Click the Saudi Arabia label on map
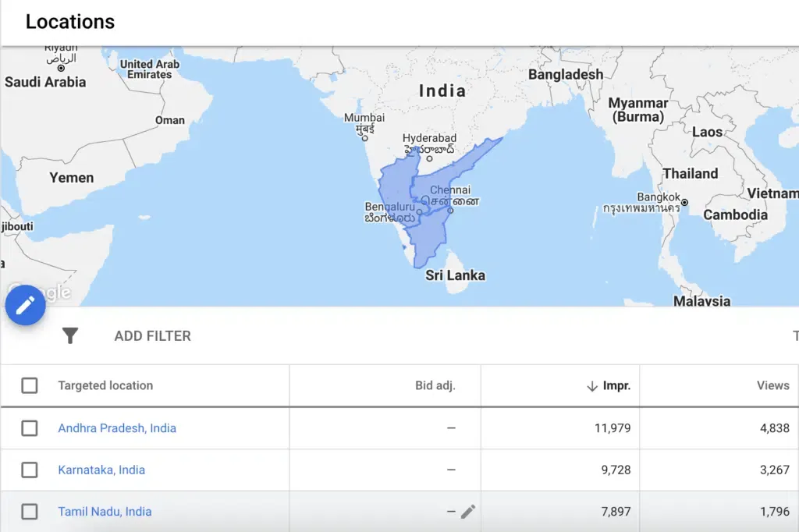The image size is (799, 532). click(45, 82)
